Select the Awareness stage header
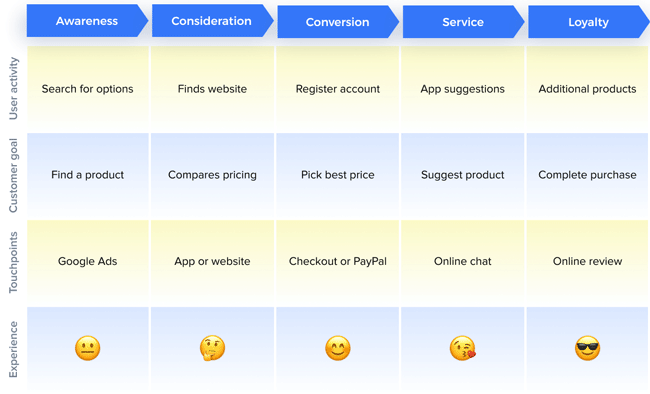This screenshot has width=650, height=394. 87,21
